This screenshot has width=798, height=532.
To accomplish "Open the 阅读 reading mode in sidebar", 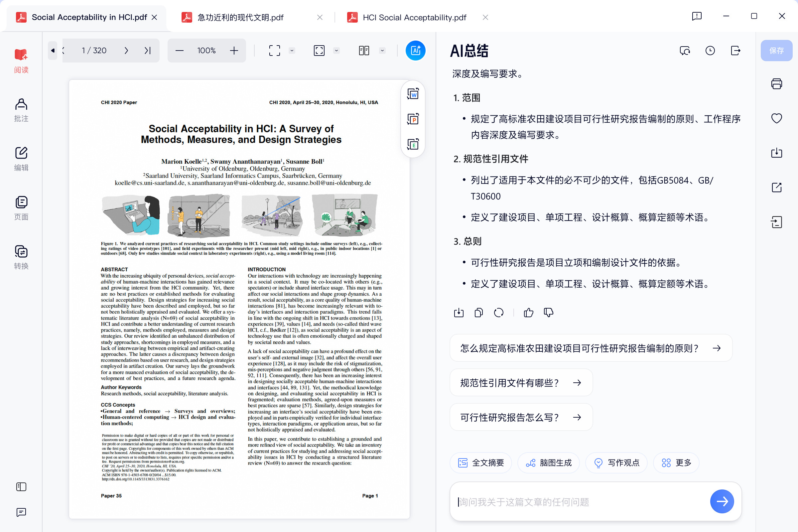I will coord(21,61).
